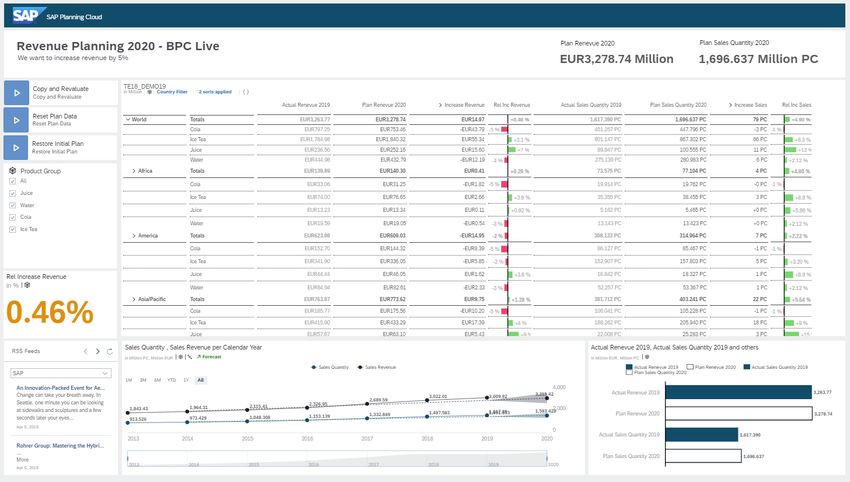
Task: Select the 6M time range
Action: 157,380
